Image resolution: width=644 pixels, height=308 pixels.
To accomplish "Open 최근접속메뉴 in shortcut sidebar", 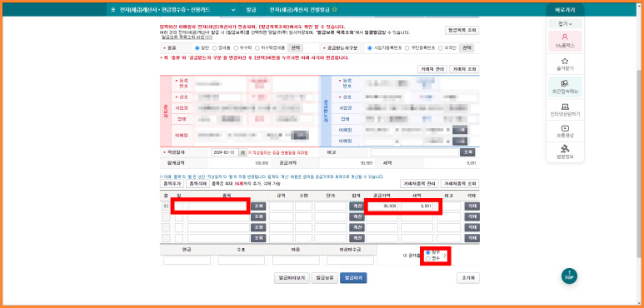I will point(565,87).
